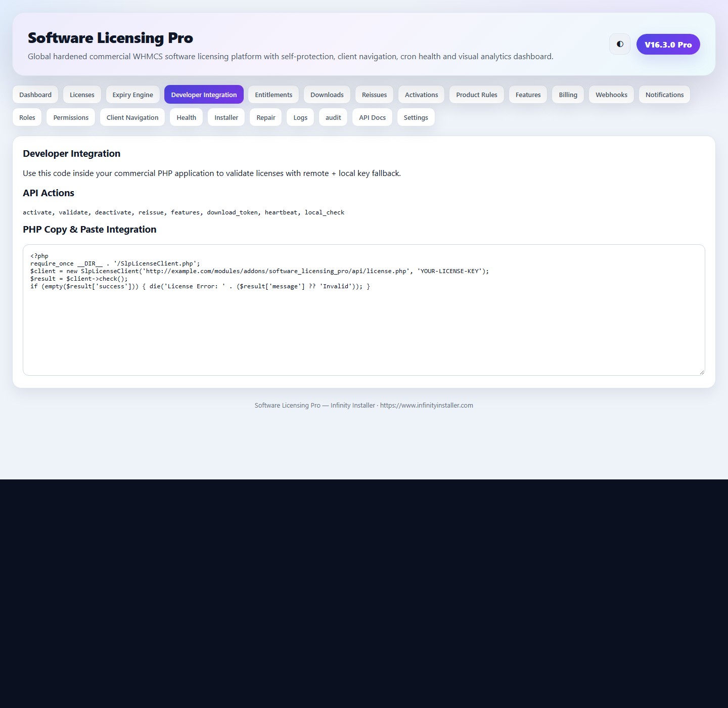The image size is (728, 708).
Task: Go to the Product Rules tab
Action: coord(477,95)
